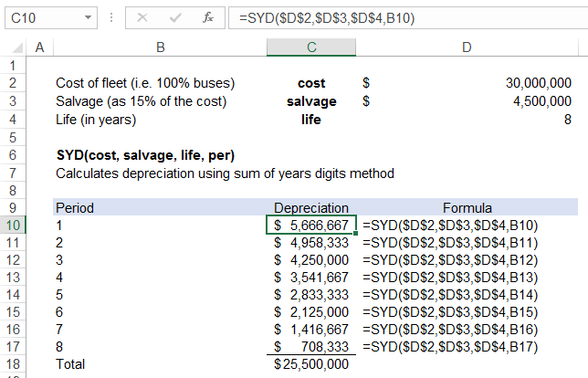
Task: Select depreciation cell showing 5,666,667
Action: pos(311,224)
